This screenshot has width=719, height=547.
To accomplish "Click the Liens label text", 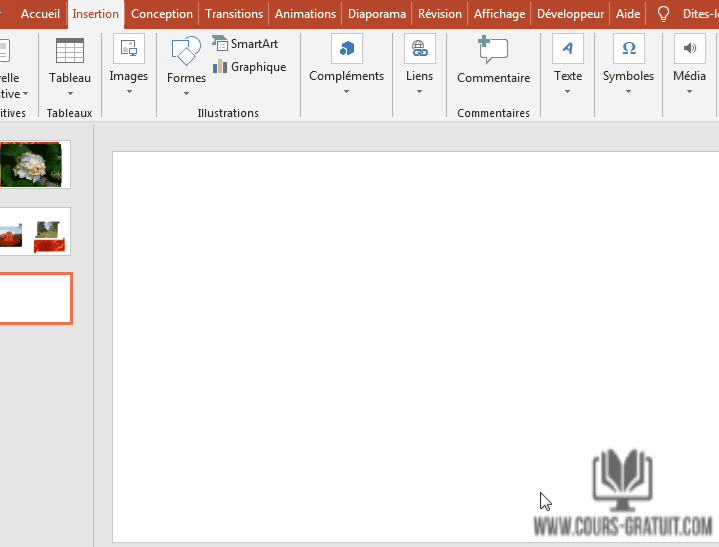I will pyautogui.click(x=420, y=76).
